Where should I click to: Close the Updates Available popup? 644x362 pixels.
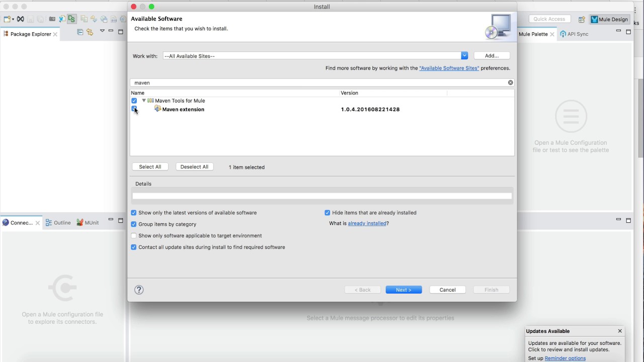click(620, 331)
